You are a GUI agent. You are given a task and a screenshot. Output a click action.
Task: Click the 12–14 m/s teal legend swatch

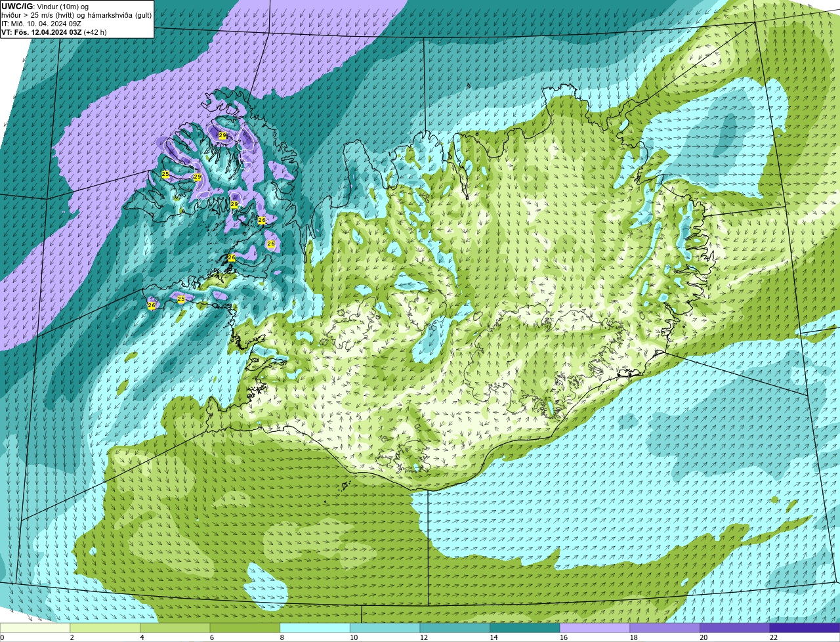[455, 628]
